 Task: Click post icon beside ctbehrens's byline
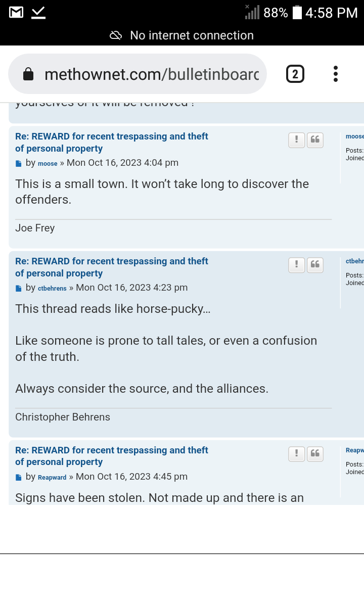click(19, 288)
